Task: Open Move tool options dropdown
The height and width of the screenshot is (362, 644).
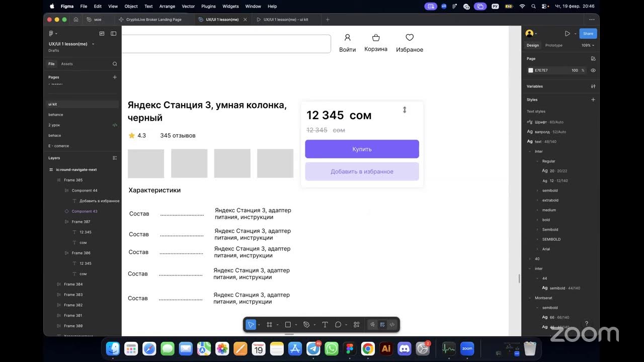Action: (x=259, y=325)
